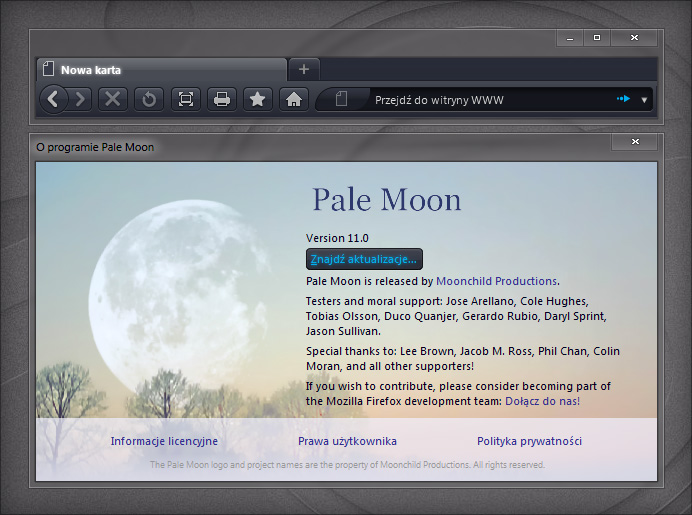Open the address bar history dropdown arrow
This screenshot has width=692, height=515.
[644, 100]
